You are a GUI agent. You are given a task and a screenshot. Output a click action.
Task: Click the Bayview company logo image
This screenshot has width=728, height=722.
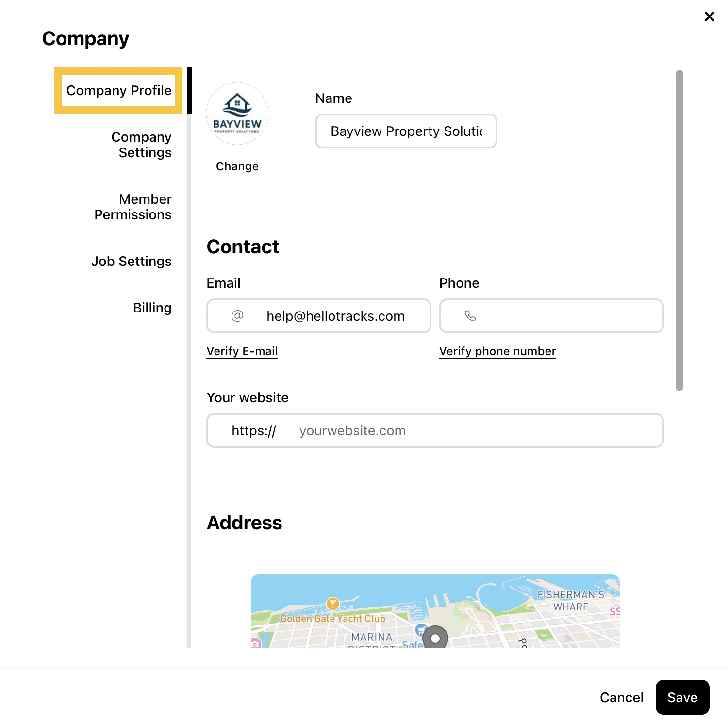(237, 114)
